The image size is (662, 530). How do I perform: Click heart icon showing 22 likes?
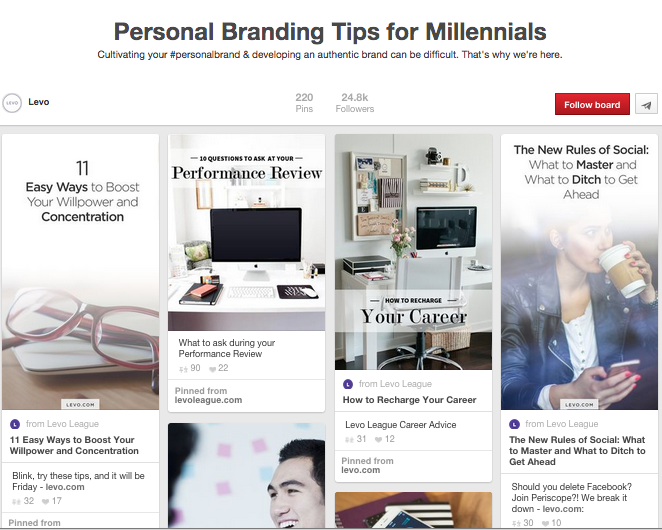(212, 369)
